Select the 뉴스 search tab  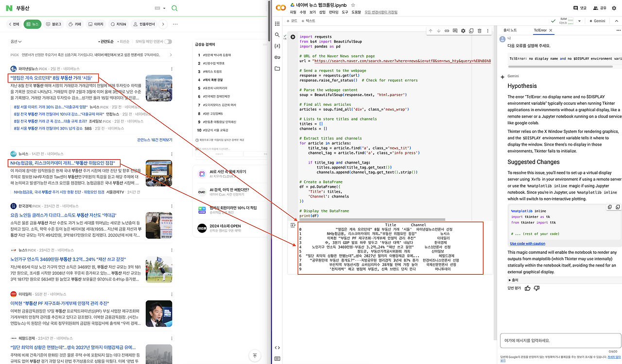pyautogui.click(x=32, y=24)
